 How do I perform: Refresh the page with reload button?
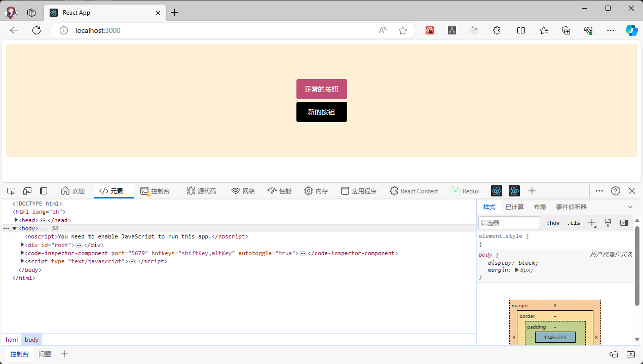36,30
